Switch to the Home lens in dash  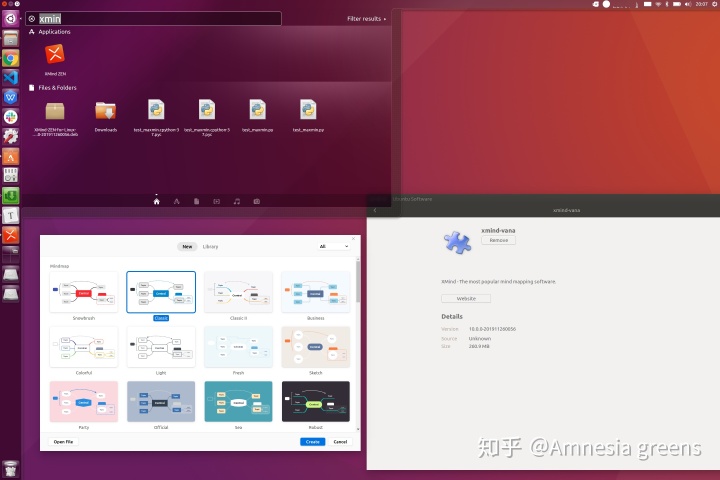point(157,201)
